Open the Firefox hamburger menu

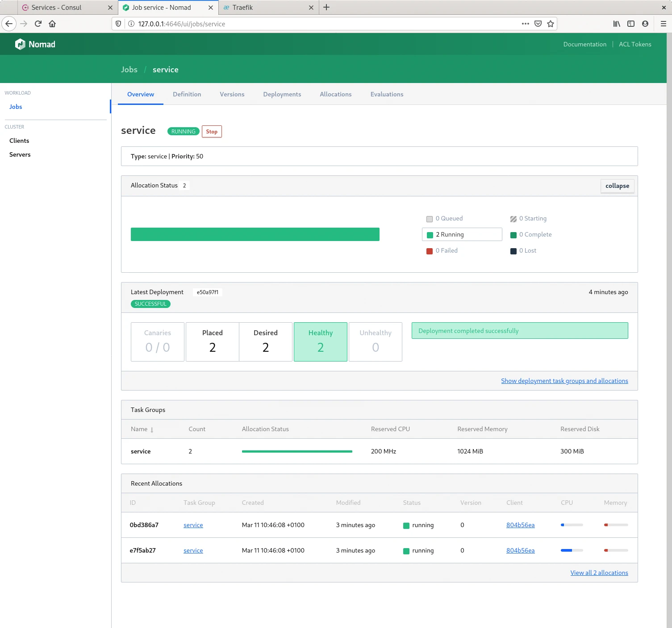coord(663,24)
